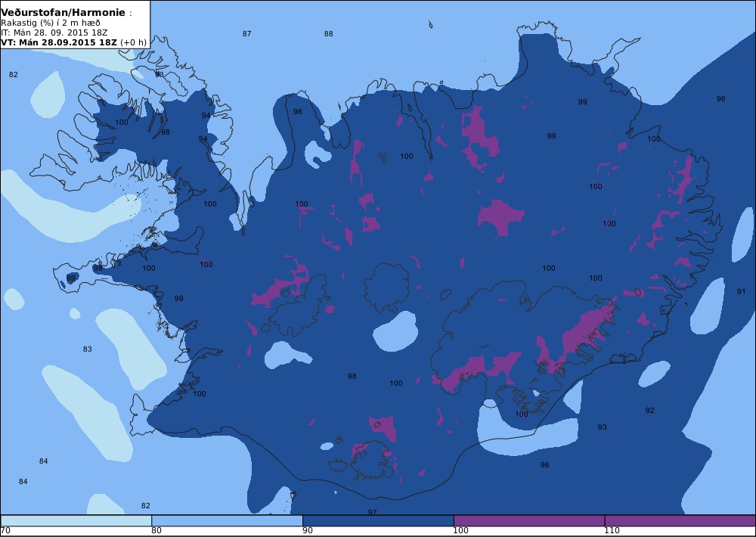Select the 'Rakastig (%) í 2 m hæð' label
This screenshot has width=756, height=537.
tap(51, 23)
